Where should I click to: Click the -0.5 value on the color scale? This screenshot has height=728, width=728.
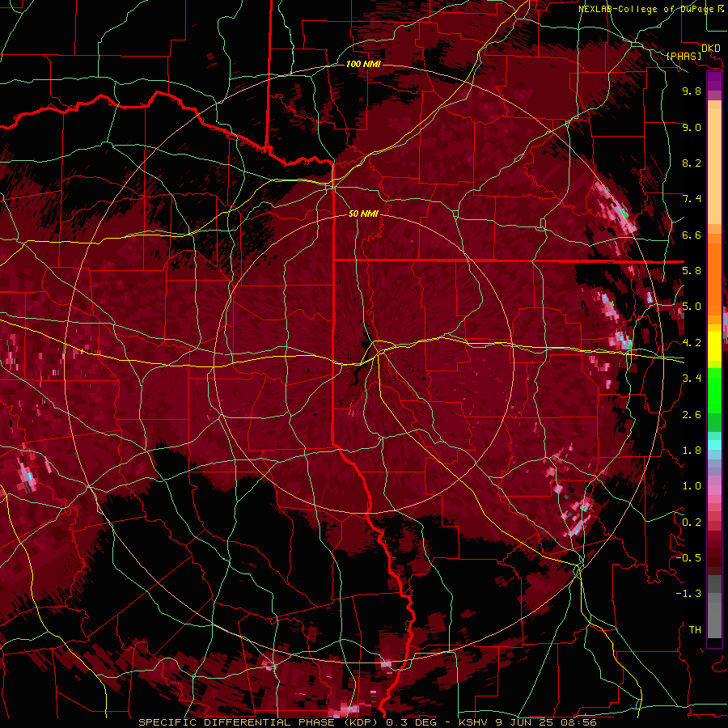pyautogui.click(x=688, y=558)
